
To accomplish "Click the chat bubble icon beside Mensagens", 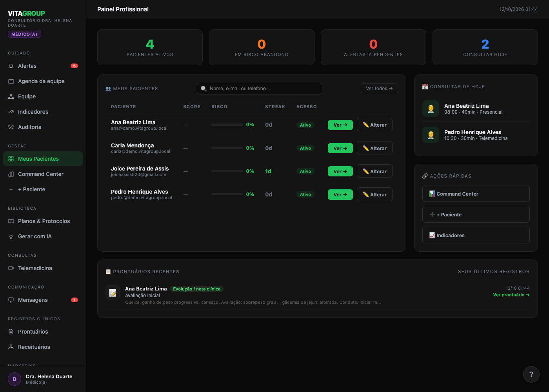I will tap(11, 300).
